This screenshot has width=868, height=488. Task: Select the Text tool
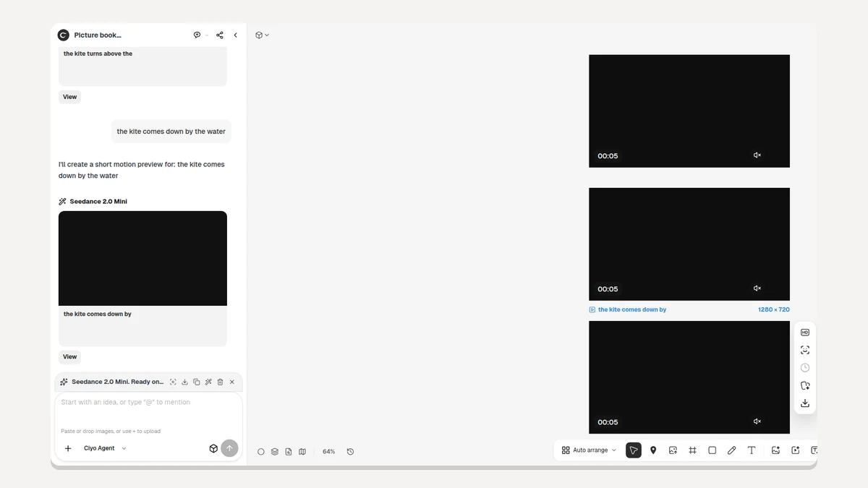click(752, 450)
